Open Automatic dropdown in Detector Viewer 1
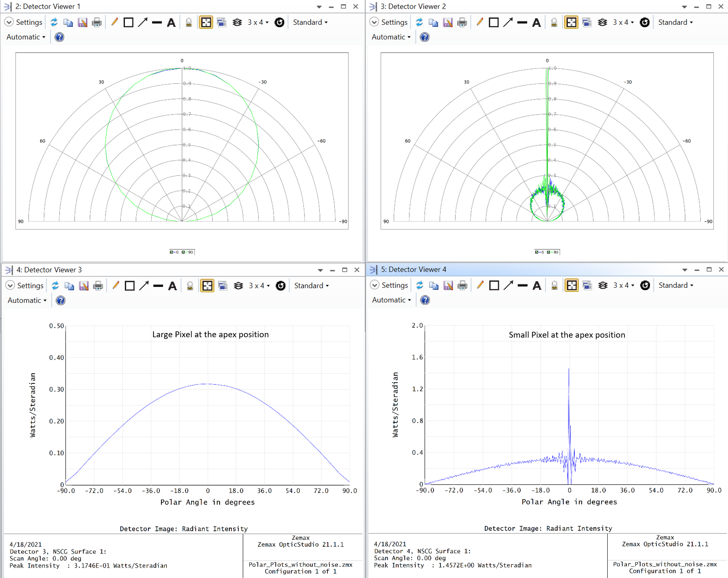 click(26, 37)
